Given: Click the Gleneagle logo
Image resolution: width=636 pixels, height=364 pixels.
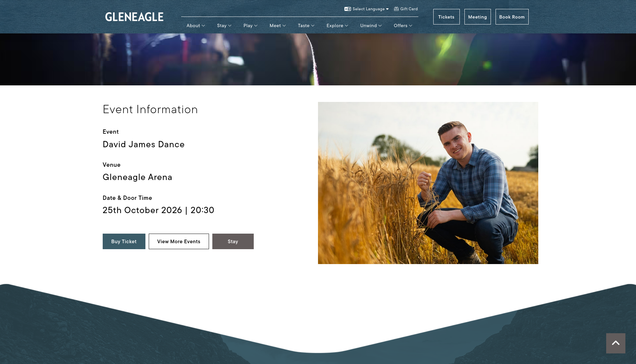Looking at the screenshot, I should point(134,17).
